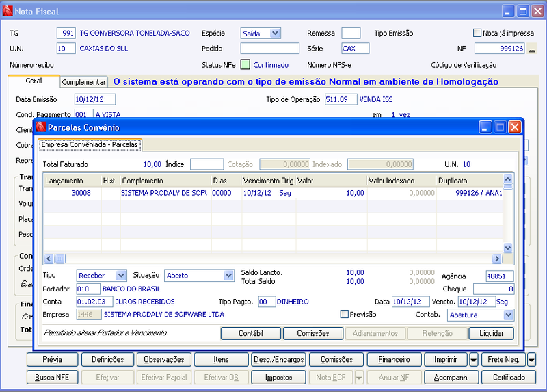This screenshot has height=392, width=547.
Task: Open the Espécie Saída dropdown
Action: coord(275,33)
